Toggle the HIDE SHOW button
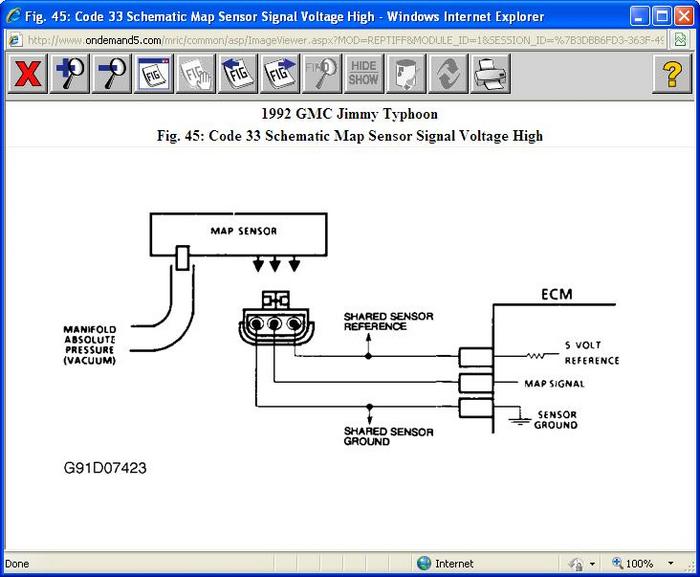The height and width of the screenshot is (577, 700). point(364,74)
